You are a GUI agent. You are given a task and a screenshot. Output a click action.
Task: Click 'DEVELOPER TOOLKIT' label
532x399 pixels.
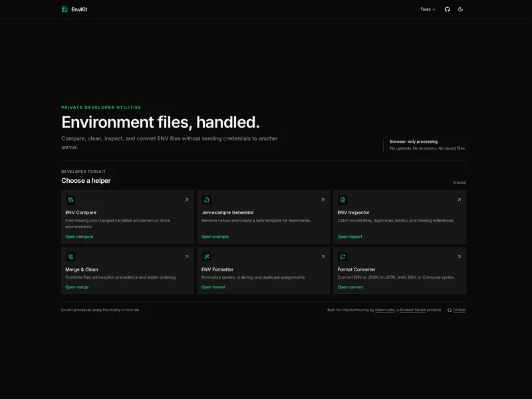(84, 172)
